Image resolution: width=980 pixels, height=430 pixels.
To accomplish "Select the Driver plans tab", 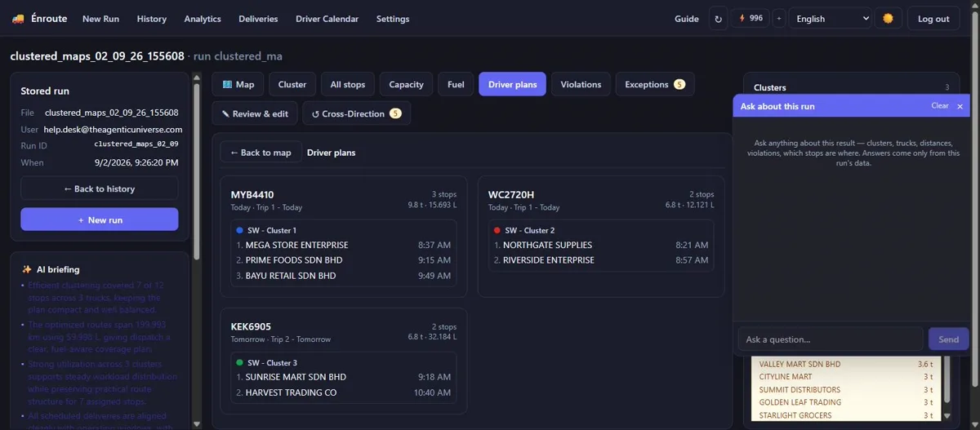I will pos(513,84).
